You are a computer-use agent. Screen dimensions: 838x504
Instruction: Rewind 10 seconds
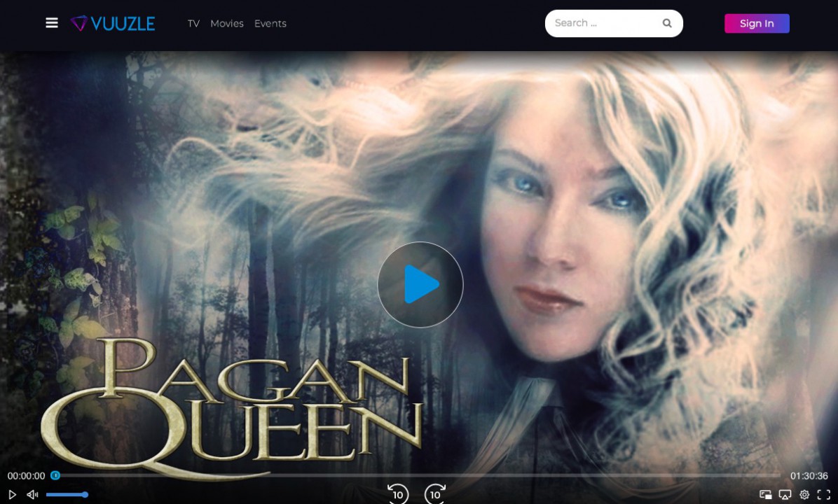pos(398,494)
